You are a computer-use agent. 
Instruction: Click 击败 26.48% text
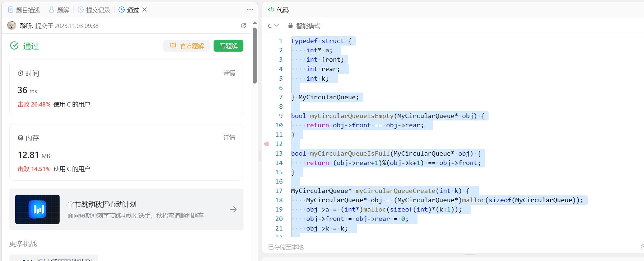tap(34, 104)
